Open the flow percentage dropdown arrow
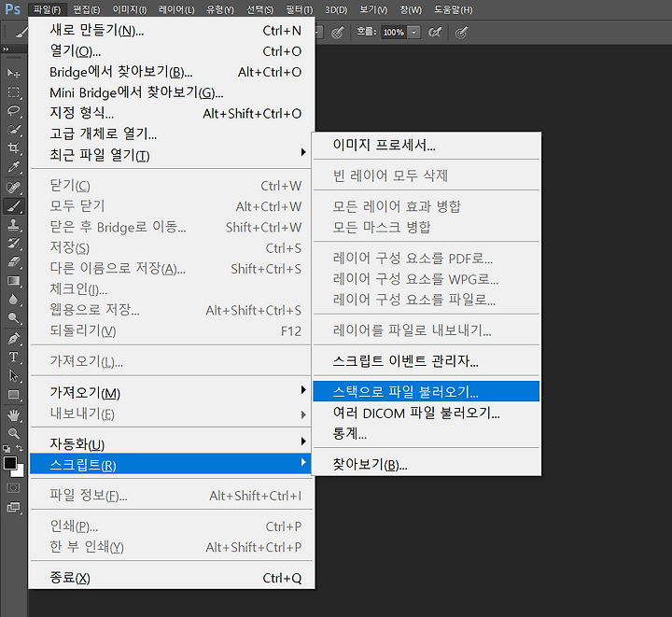The width and height of the screenshot is (672, 617). coord(413,32)
